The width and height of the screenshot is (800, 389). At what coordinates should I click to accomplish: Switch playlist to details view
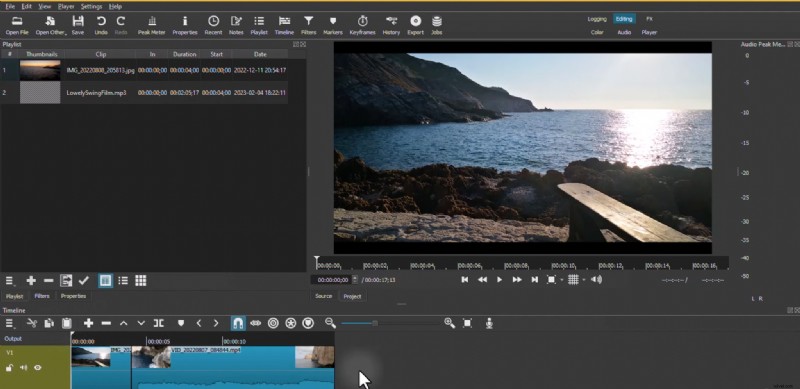(106, 281)
